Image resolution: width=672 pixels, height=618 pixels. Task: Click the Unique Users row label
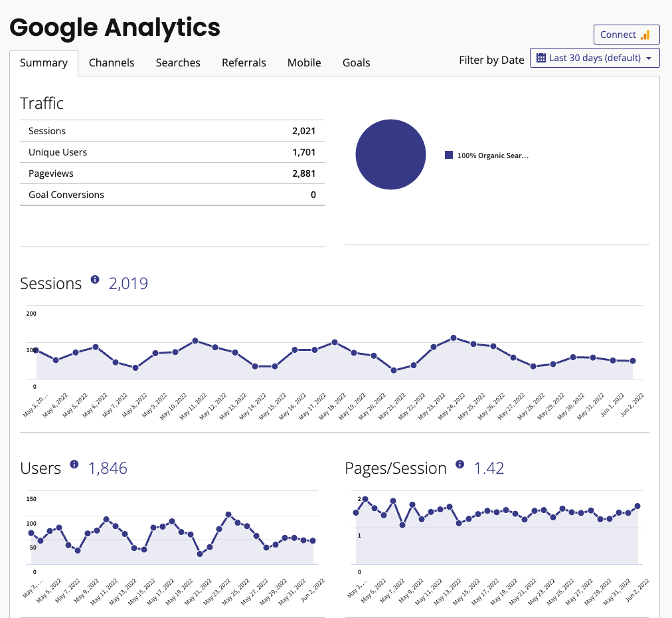[x=58, y=152]
